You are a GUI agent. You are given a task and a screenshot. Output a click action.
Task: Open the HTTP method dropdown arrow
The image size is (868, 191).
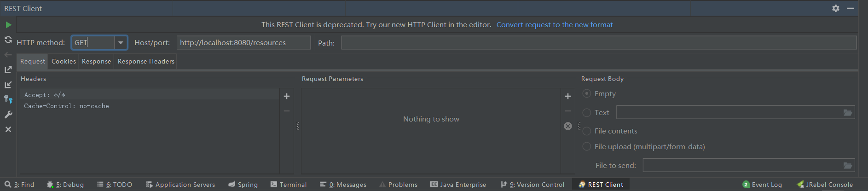tap(121, 43)
